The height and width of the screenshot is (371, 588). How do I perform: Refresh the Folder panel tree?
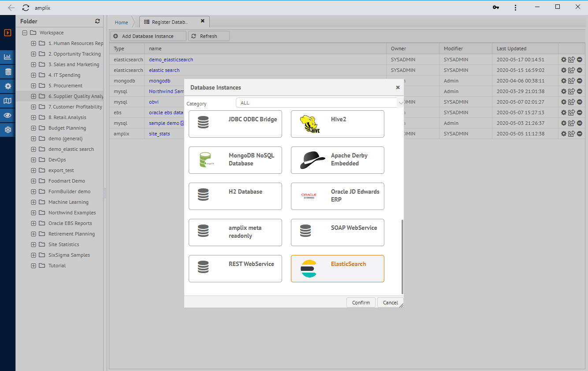click(97, 21)
